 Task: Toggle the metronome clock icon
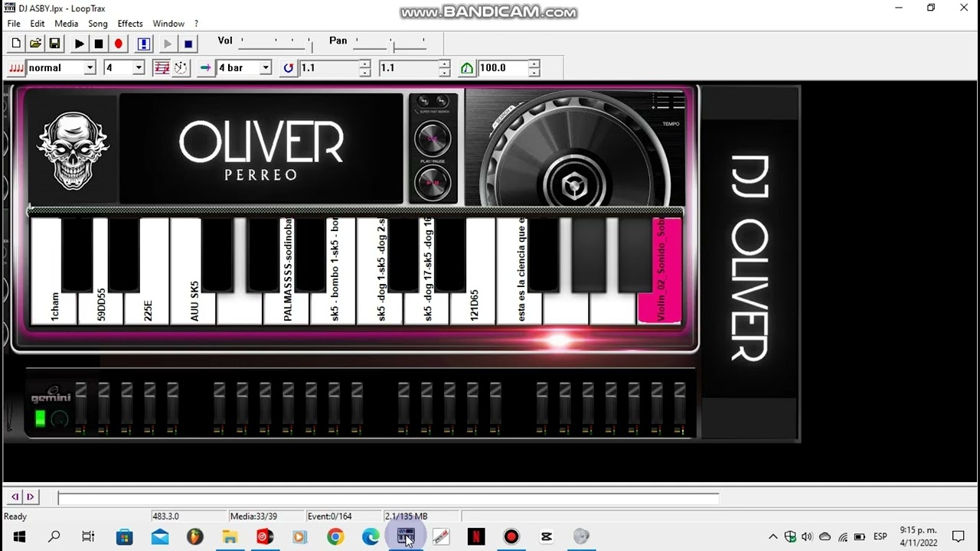181,68
